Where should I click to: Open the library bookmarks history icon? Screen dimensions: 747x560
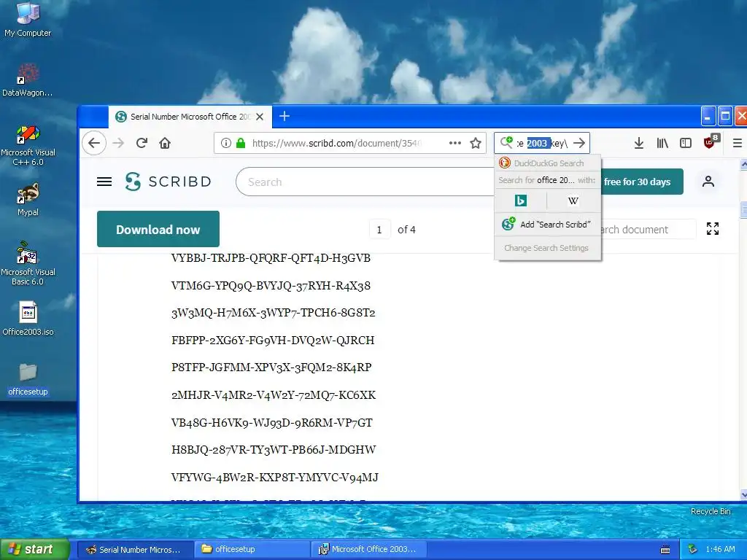click(662, 143)
